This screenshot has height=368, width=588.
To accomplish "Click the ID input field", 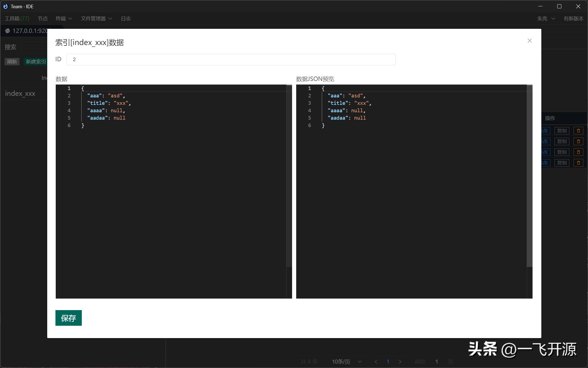I will (x=231, y=60).
